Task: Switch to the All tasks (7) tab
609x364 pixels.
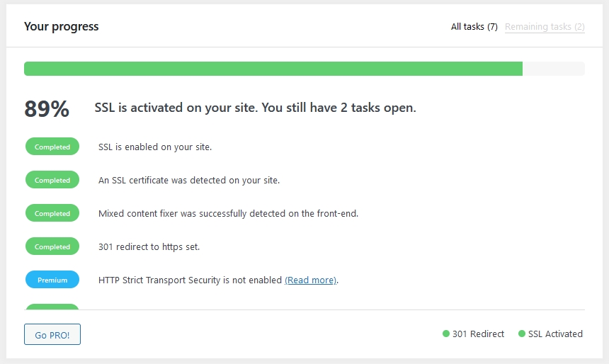Action: coord(474,27)
